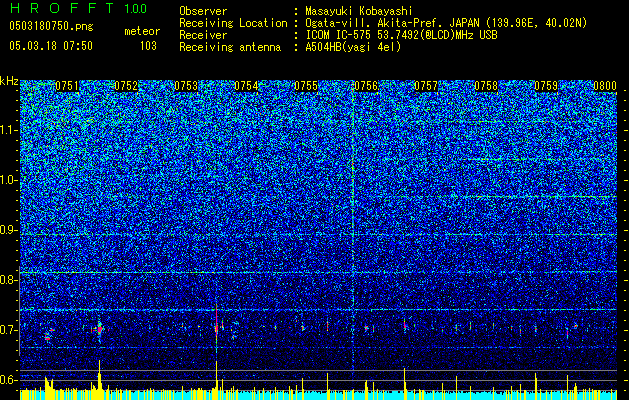Click the 0754 time marker
This screenshot has width=629, height=400.
coord(246,86)
